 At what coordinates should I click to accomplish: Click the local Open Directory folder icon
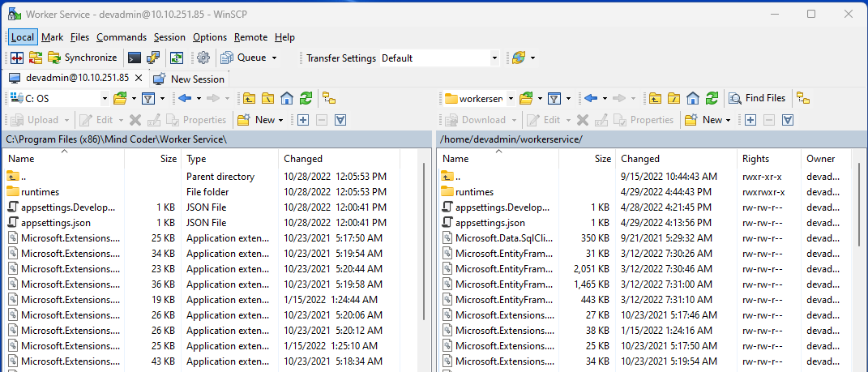(120, 99)
